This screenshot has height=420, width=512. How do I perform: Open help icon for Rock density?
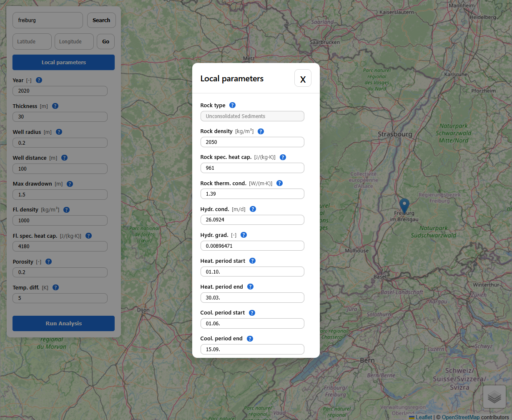[x=261, y=131]
